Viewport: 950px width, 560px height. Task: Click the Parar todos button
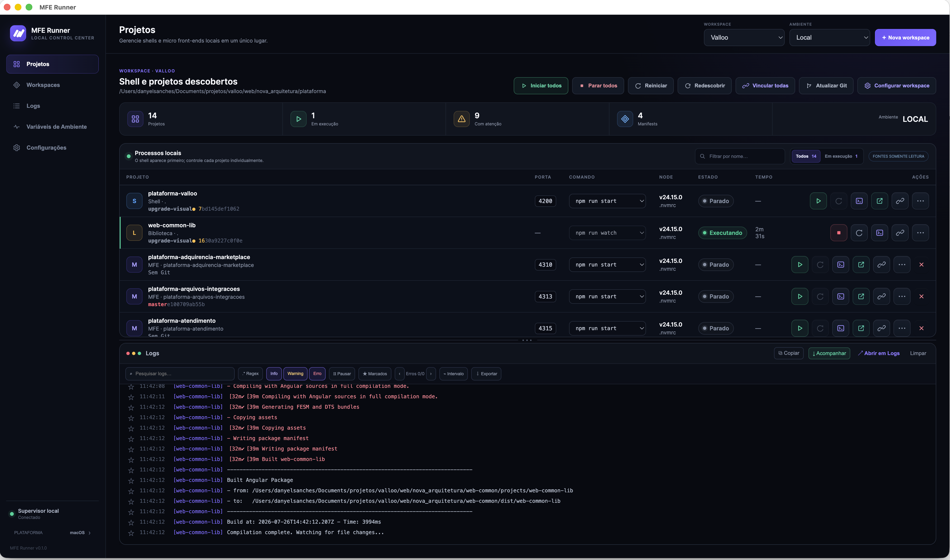coord(598,86)
